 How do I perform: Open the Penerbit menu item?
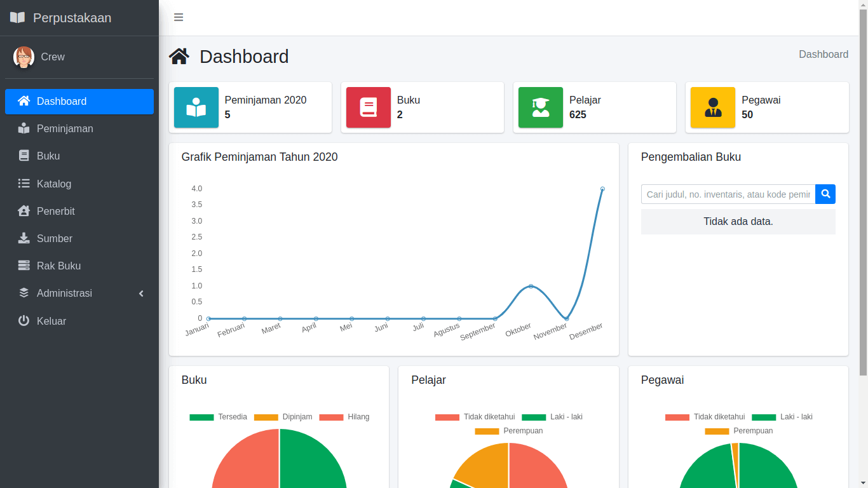(79, 211)
